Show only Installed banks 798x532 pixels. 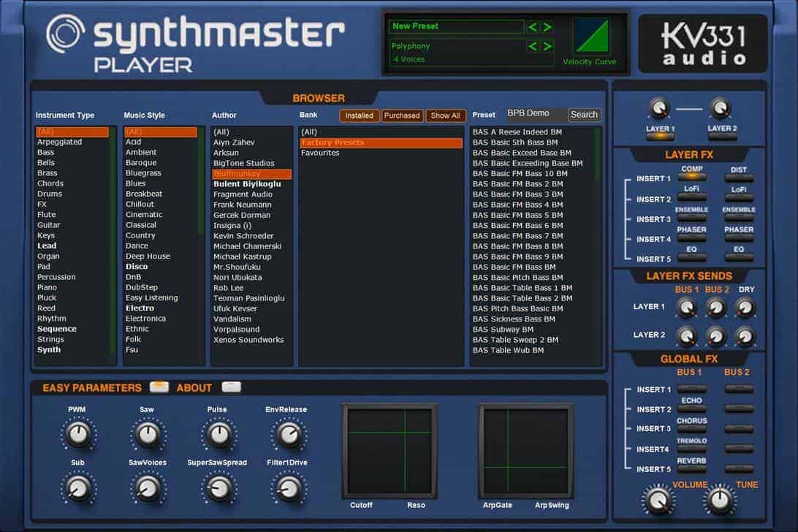point(360,115)
